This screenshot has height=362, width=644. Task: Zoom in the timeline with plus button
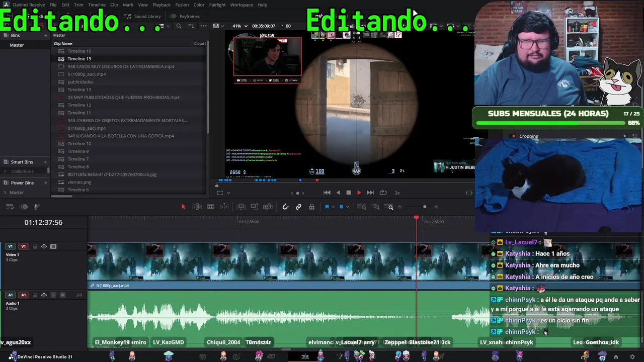click(x=436, y=207)
